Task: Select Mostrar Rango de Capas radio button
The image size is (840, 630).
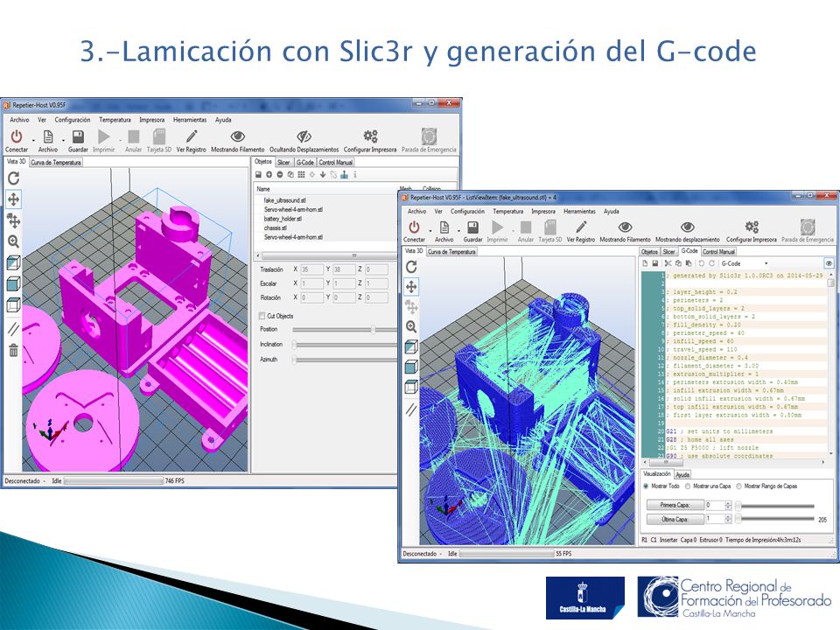Action: click(x=738, y=486)
